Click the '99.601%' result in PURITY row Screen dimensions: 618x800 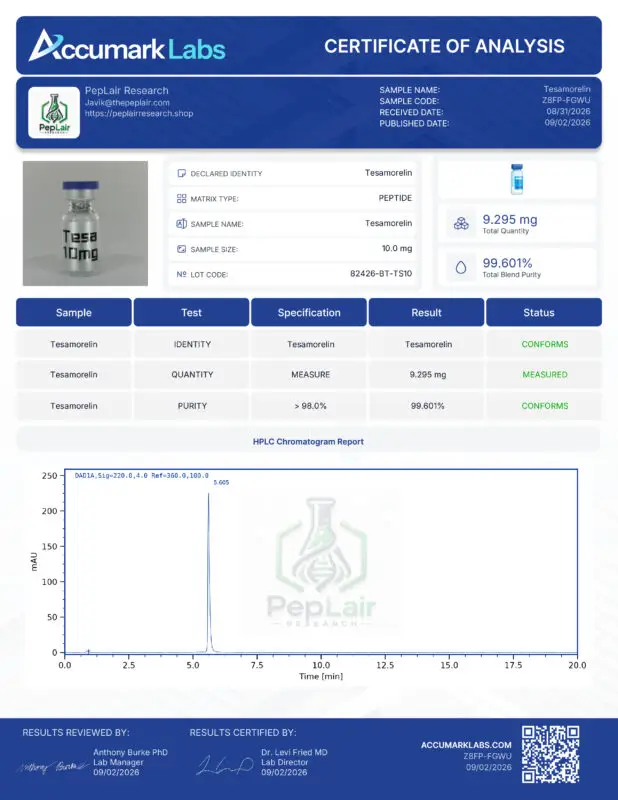pos(428,406)
